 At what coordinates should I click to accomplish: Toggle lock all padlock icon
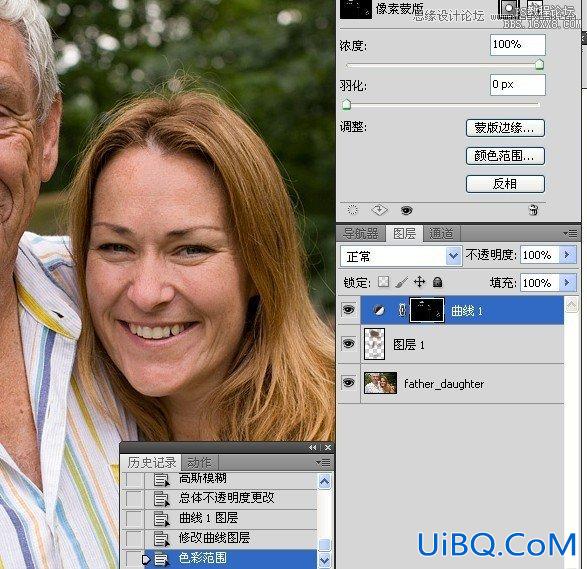coord(437,282)
